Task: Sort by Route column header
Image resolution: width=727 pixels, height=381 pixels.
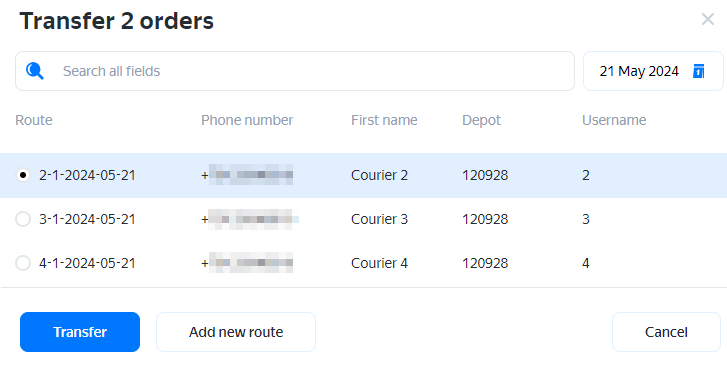Action: pos(34,120)
